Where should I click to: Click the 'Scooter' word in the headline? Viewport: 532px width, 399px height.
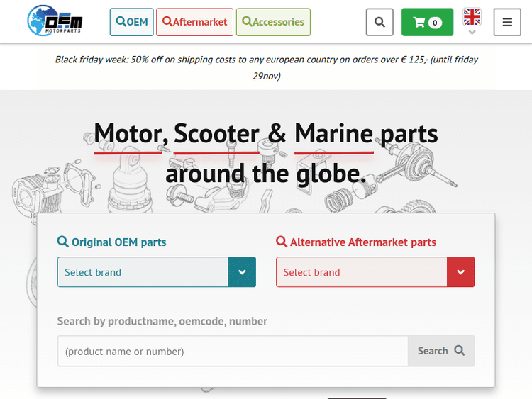click(216, 134)
